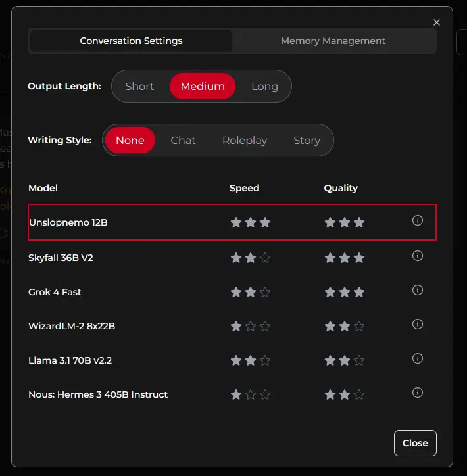Image resolution: width=467 pixels, height=476 pixels.
Task: Select Medium output length
Action: 203,86
